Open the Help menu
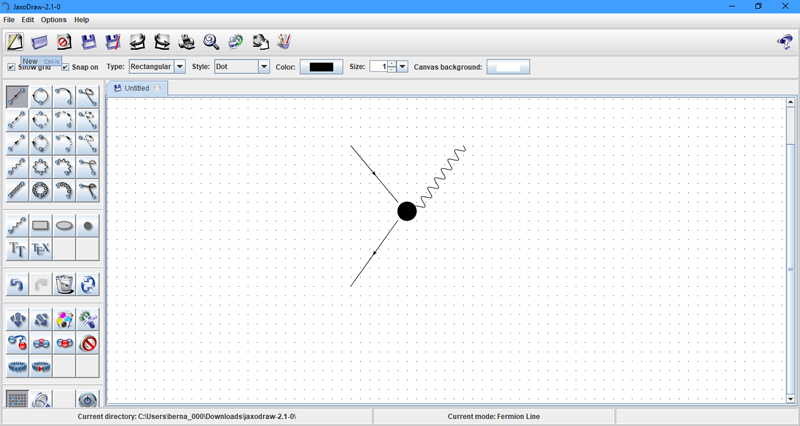Viewport: 800px width, 426px height. pyautogui.click(x=82, y=20)
